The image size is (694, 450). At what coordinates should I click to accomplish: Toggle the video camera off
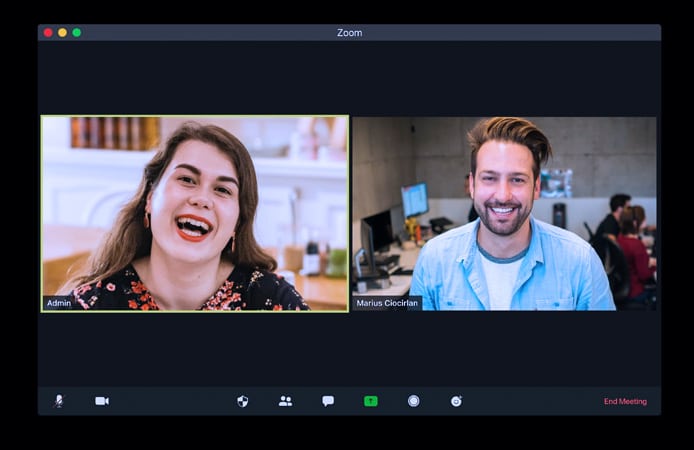(102, 401)
